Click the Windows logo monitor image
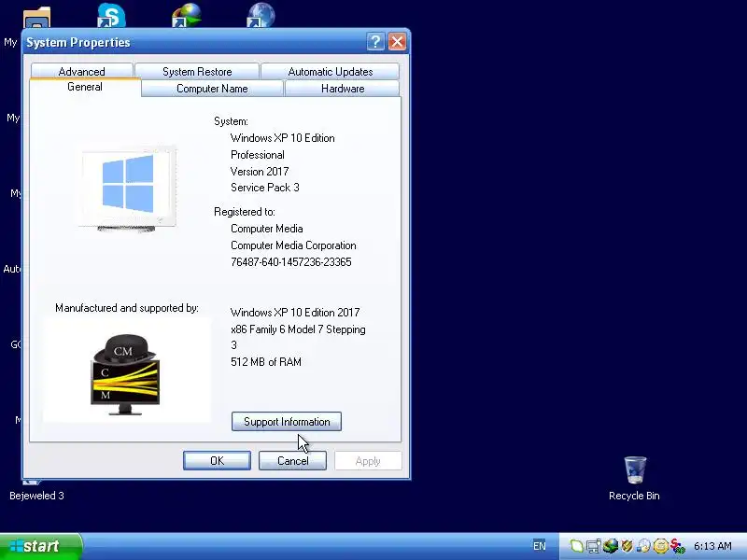 tap(127, 189)
